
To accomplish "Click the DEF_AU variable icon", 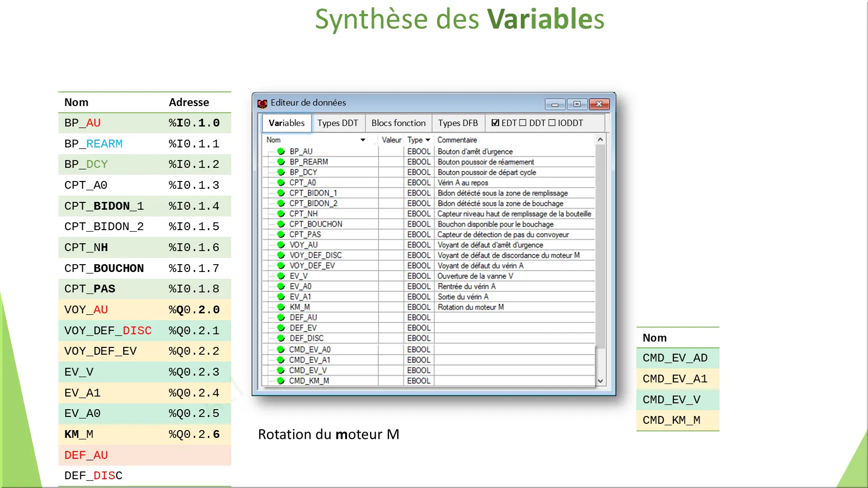I will coord(280,317).
